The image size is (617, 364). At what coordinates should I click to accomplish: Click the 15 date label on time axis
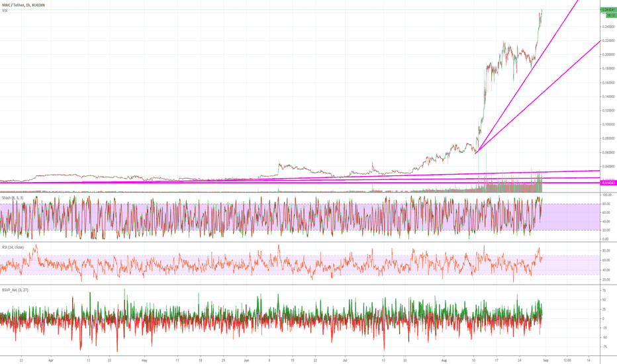[x=293, y=360]
